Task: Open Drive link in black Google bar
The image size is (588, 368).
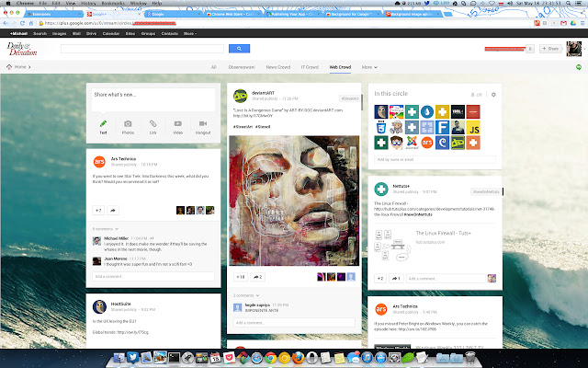Action: [92, 33]
